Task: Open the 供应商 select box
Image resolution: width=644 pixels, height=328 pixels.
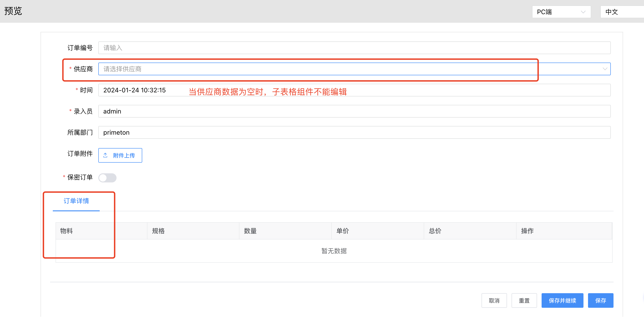Action: pos(350,69)
